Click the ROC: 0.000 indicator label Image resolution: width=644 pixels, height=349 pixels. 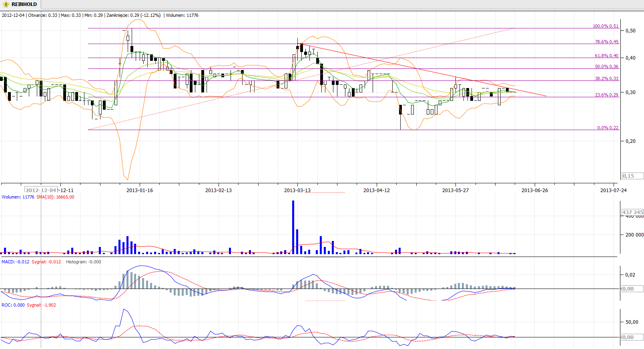pyautogui.click(x=13, y=305)
